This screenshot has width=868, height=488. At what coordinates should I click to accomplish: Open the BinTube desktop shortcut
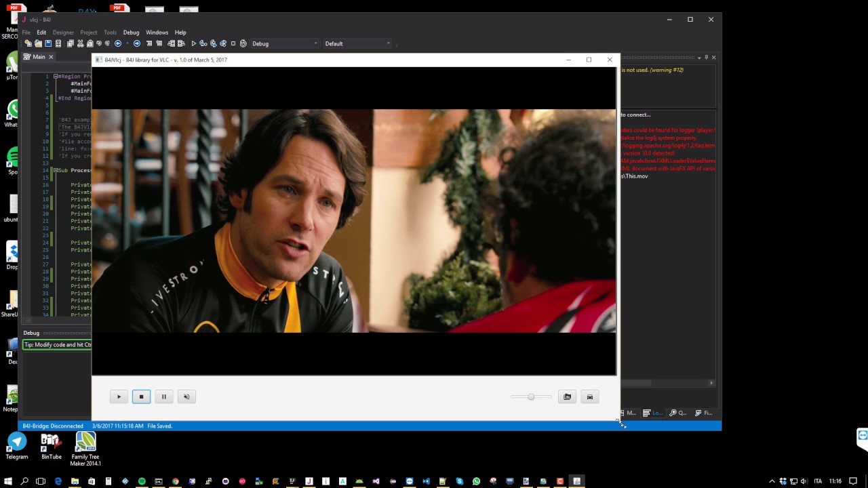[52, 447]
